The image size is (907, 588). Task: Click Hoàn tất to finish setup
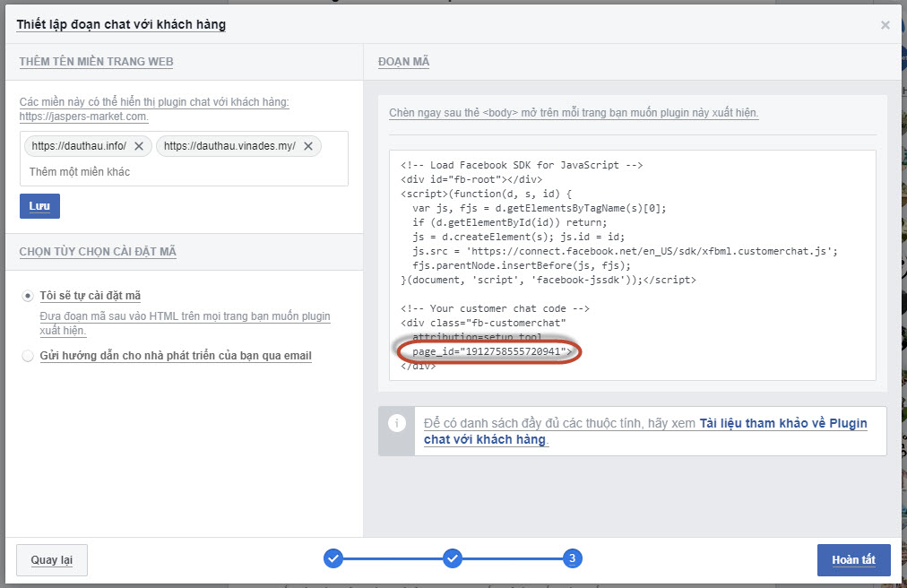[854, 559]
